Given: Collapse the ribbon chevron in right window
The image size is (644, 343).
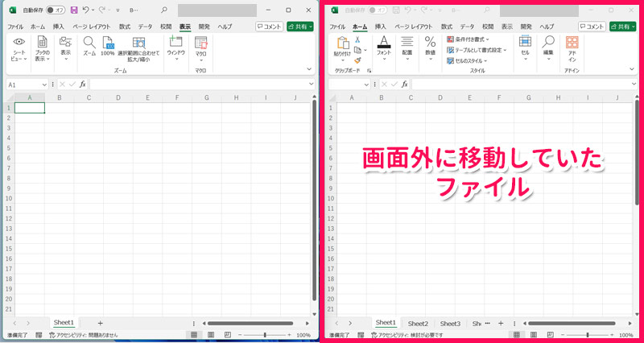Looking at the screenshot, I should [x=632, y=69].
